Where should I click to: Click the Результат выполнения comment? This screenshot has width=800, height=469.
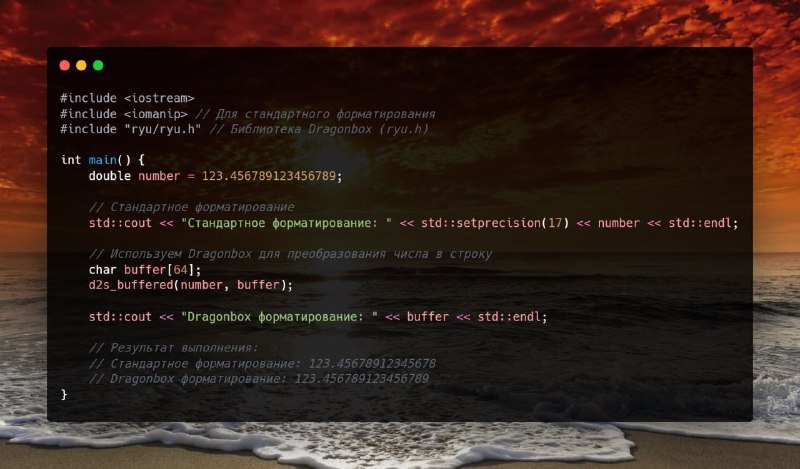(173, 348)
